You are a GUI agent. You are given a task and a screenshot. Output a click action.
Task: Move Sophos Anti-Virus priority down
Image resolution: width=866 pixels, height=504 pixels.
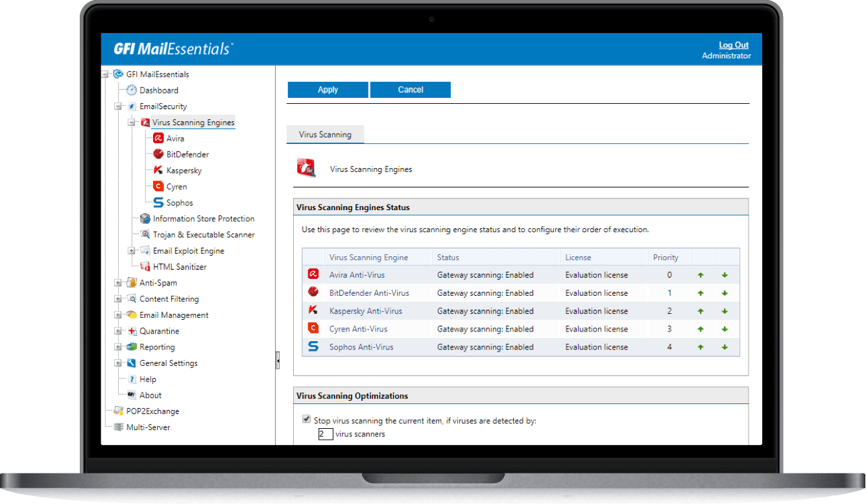point(725,347)
